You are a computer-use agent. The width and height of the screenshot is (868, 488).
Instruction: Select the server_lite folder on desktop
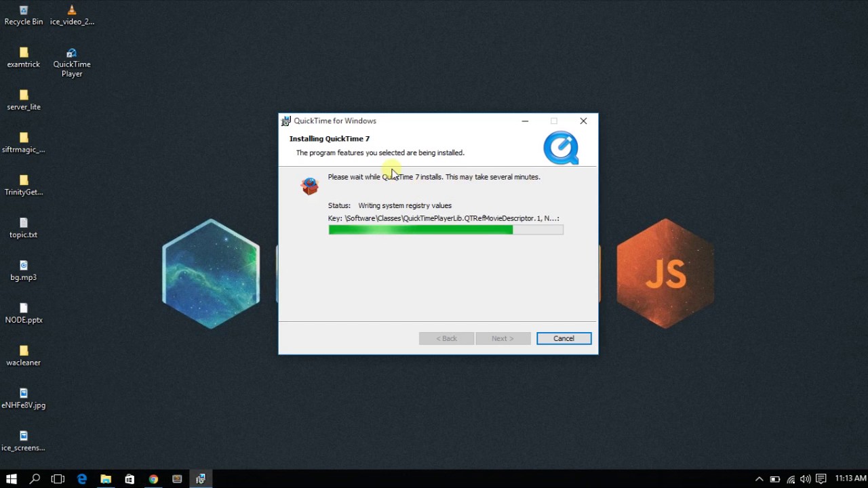tap(24, 101)
